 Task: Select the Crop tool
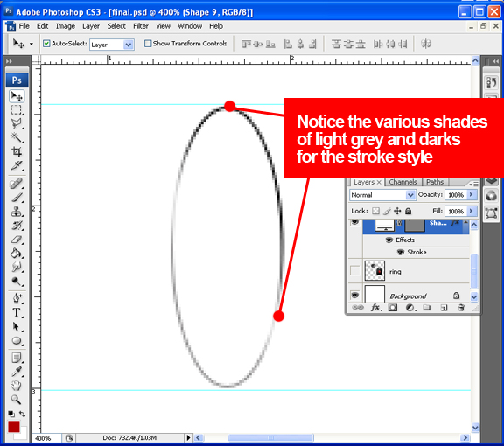(x=17, y=151)
